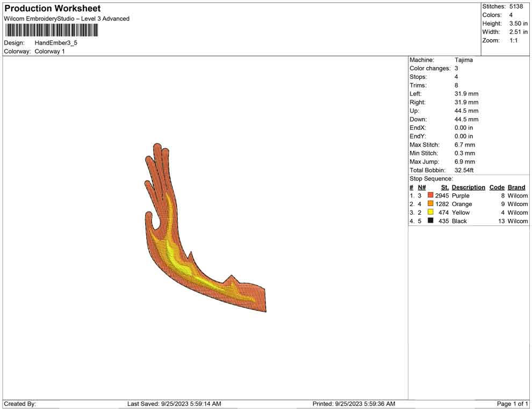Screen dimensions: 532x409
Task: Click the 'Color changes:' label
Action: pyautogui.click(x=430, y=69)
